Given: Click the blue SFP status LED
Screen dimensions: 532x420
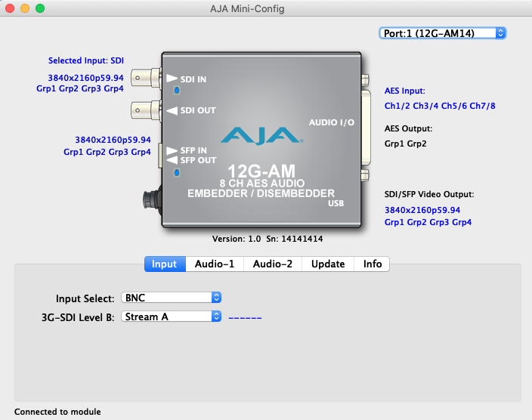Looking at the screenshot, I should point(177,172).
